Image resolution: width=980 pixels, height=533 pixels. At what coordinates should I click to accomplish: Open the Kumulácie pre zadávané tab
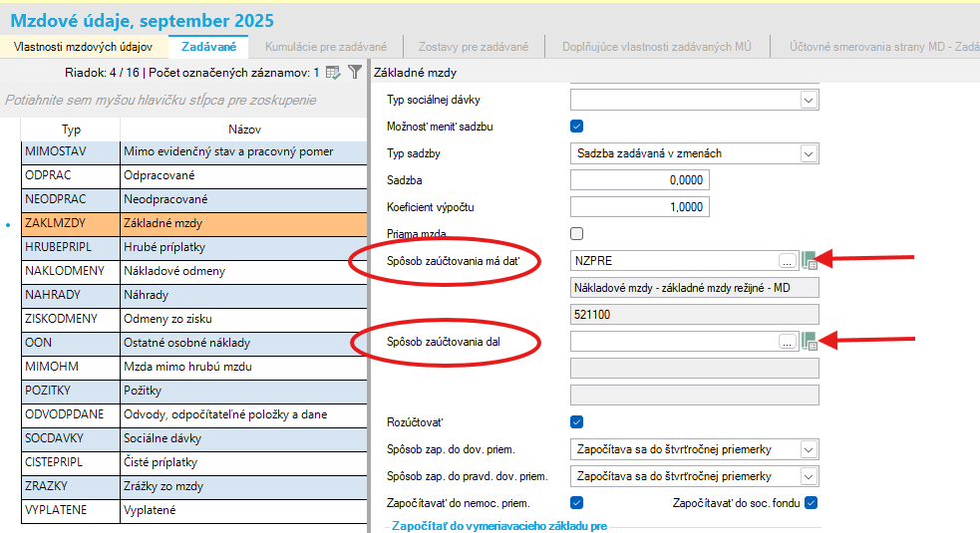326,47
